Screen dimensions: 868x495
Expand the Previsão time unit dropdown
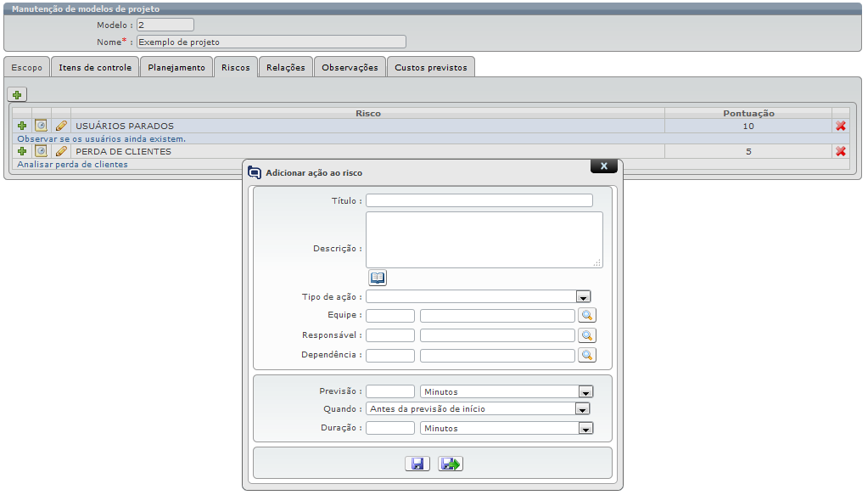coord(585,391)
